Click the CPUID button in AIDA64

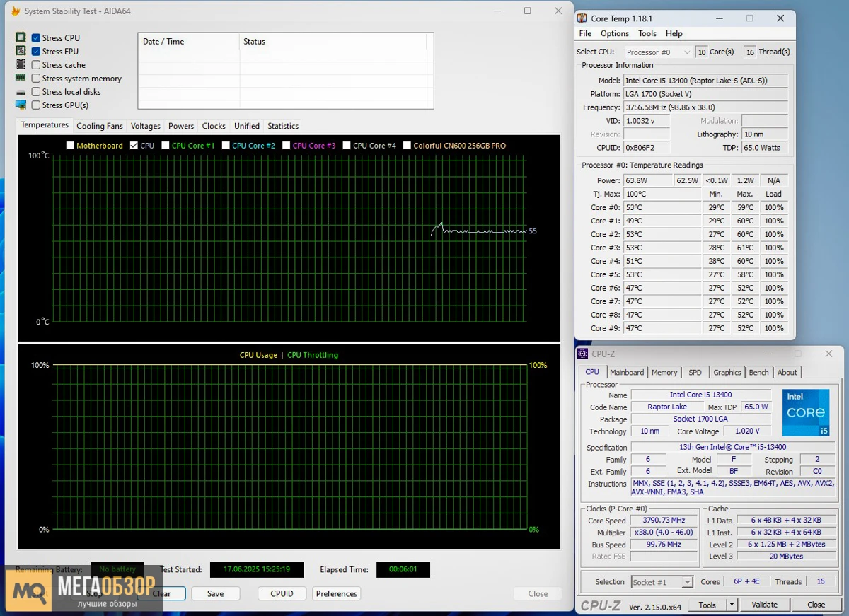tap(282, 594)
